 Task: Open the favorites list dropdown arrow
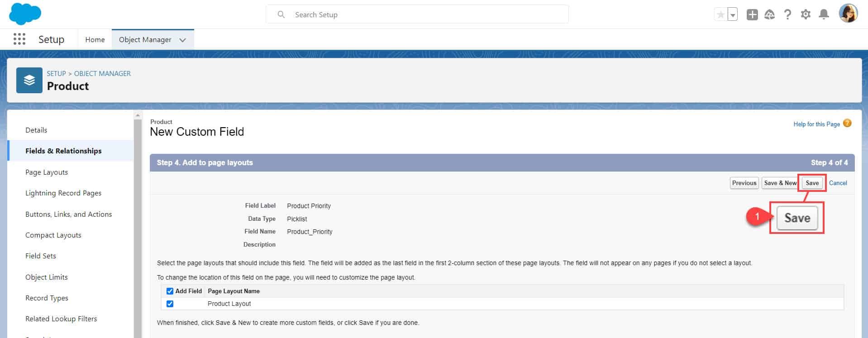click(733, 14)
